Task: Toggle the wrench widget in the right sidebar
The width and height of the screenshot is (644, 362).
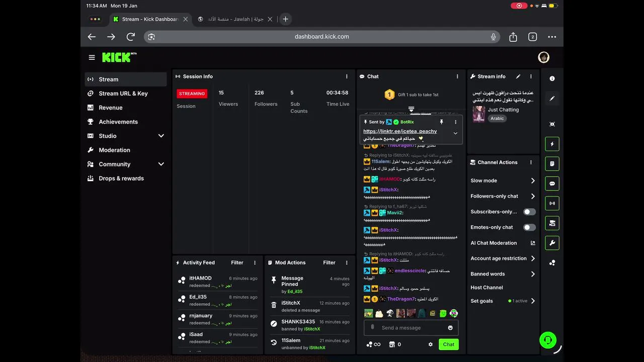Action: (552, 243)
